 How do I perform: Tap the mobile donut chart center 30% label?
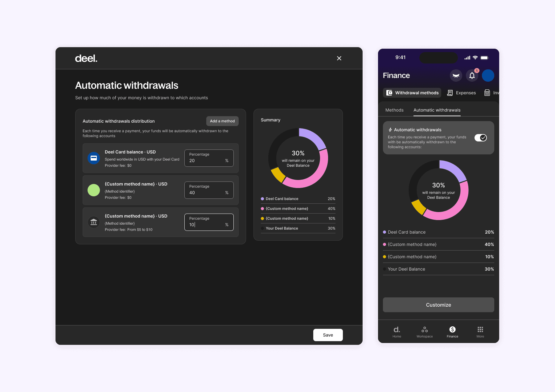[438, 185]
